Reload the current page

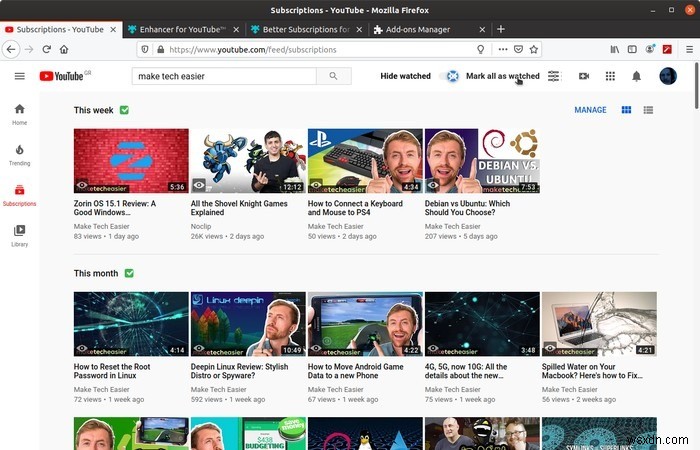[x=46, y=49]
